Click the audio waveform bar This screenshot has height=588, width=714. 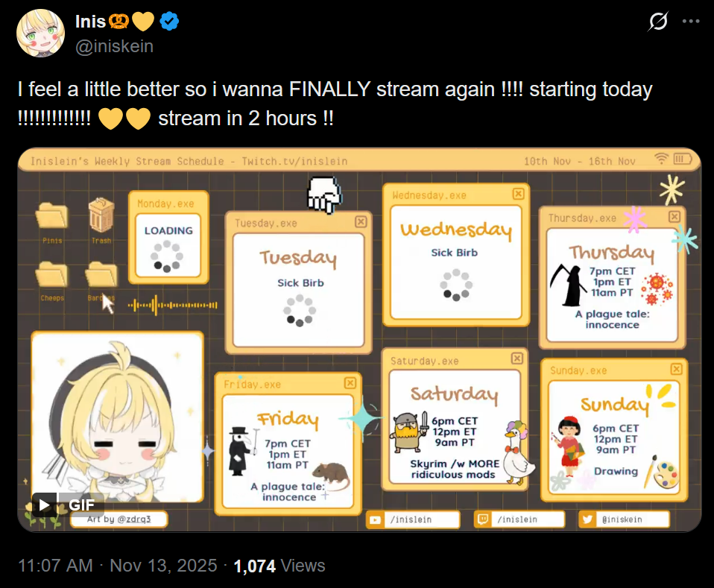tap(173, 305)
